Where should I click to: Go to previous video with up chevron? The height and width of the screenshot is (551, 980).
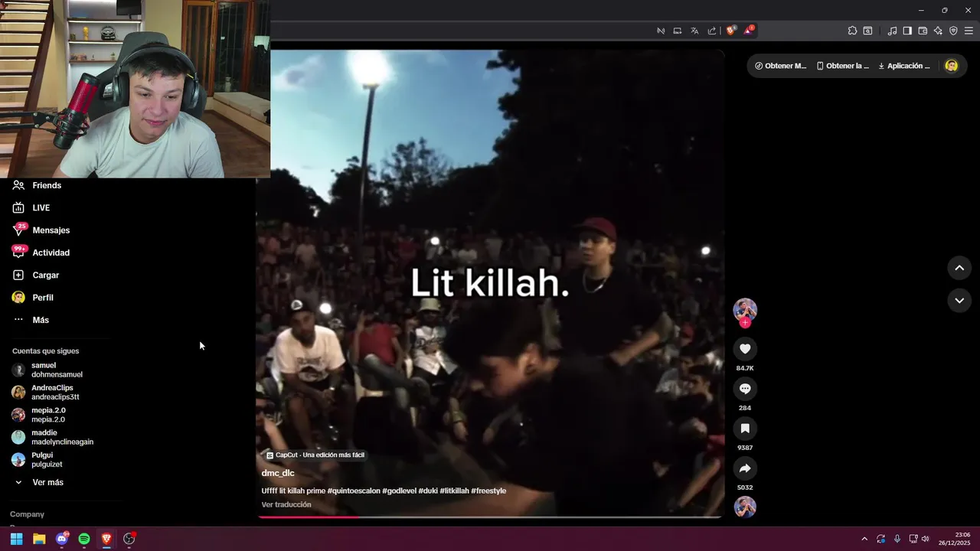(959, 268)
